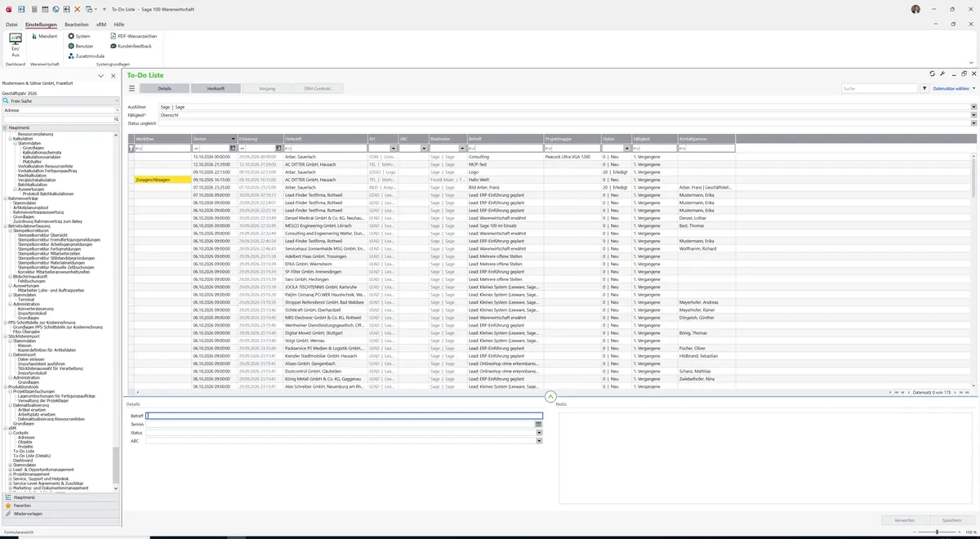Collapse the Kalkulation tree node
980x539 pixels.
(10, 139)
